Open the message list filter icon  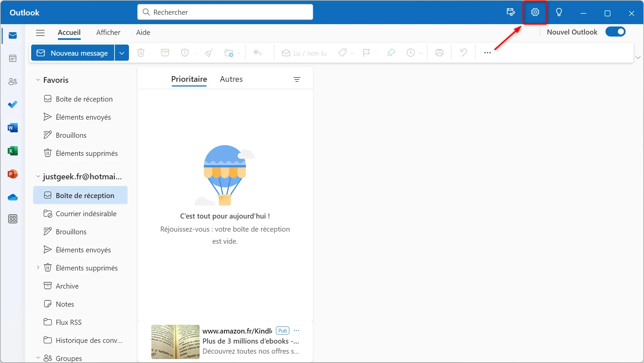297,79
